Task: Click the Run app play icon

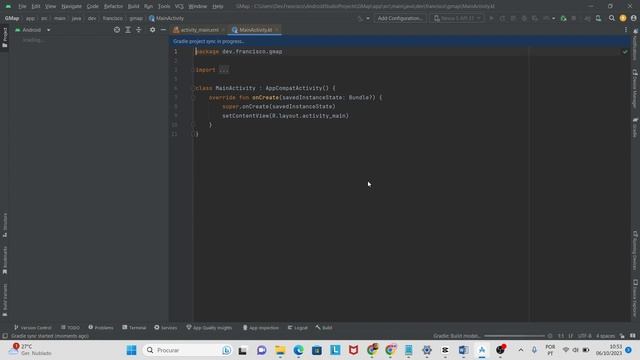Action: pos(491,18)
